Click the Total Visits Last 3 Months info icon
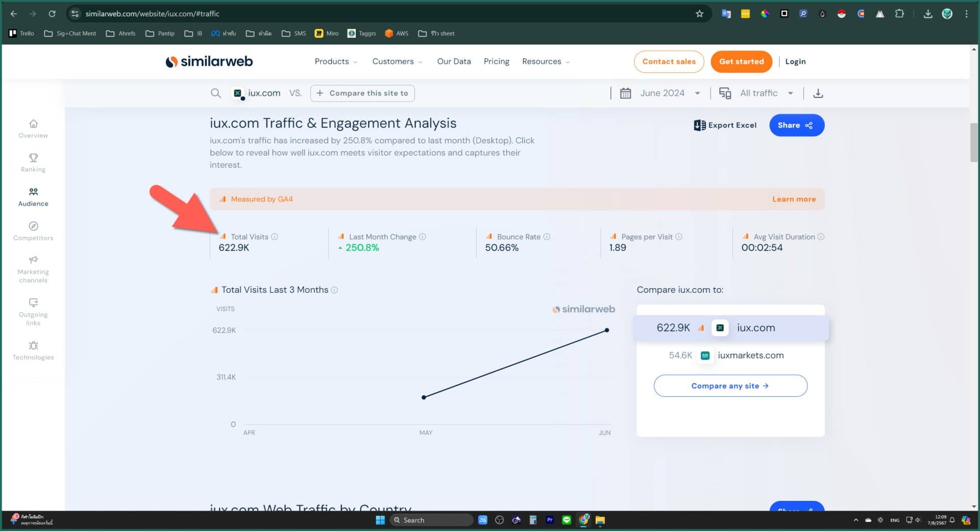 pos(334,290)
